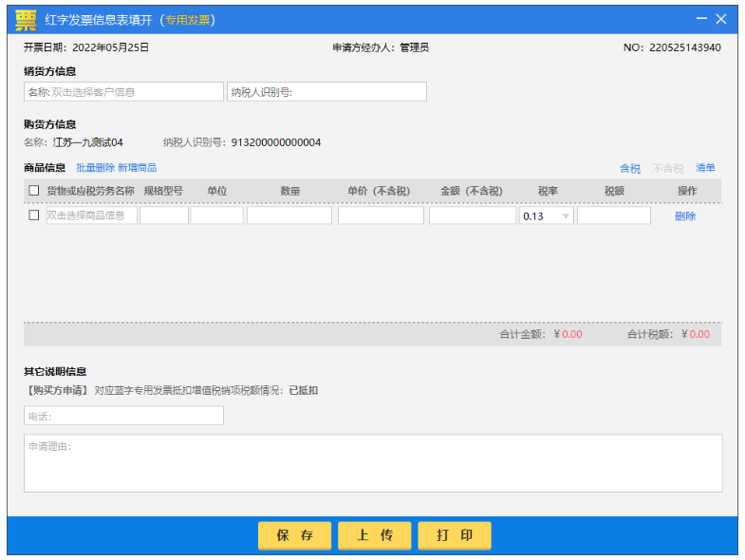This screenshot has width=745, height=560.
Task: Click the yellow 票 app logo icon
Action: (x=26, y=20)
